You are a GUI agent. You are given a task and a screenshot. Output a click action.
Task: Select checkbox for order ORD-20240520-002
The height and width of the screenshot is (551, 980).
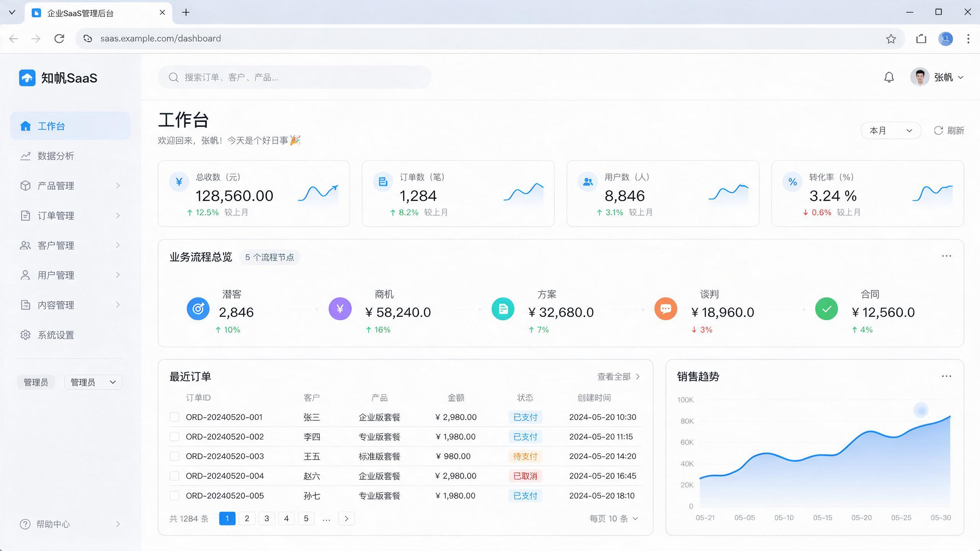tap(174, 437)
